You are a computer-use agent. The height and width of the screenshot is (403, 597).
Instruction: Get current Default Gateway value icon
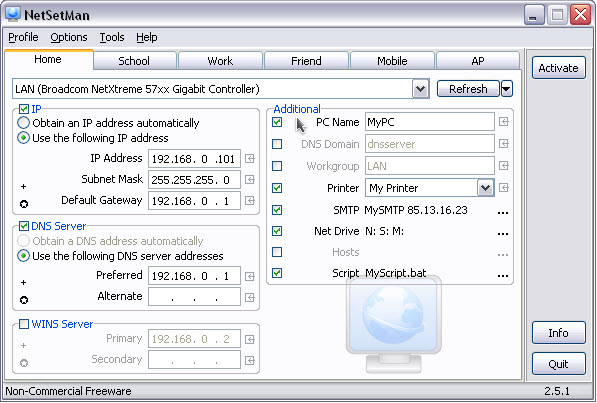click(x=250, y=201)
